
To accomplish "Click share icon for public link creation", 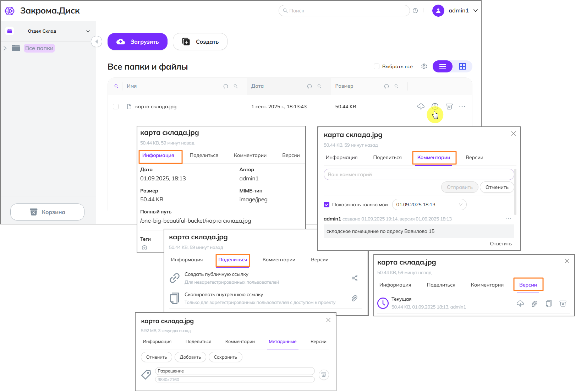I will [355, 278].
